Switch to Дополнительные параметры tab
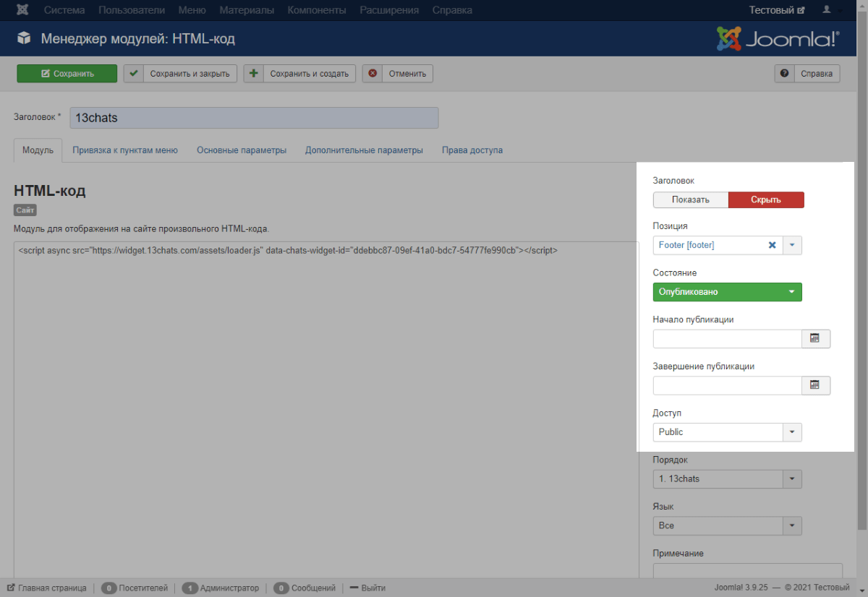Image resolution: width=868 pixels, height=597 pixels. pos(364,150)
